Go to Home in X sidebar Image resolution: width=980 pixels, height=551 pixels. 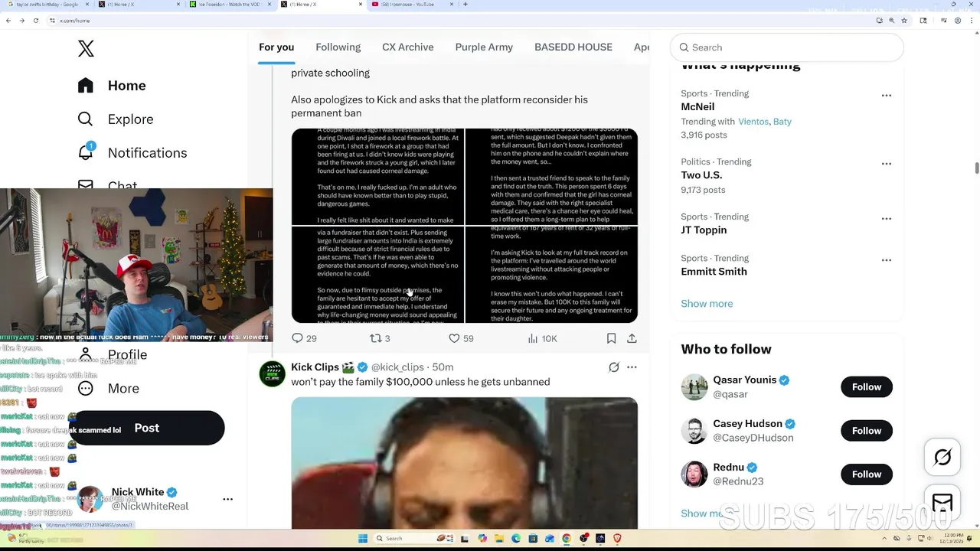coord(112,86)
